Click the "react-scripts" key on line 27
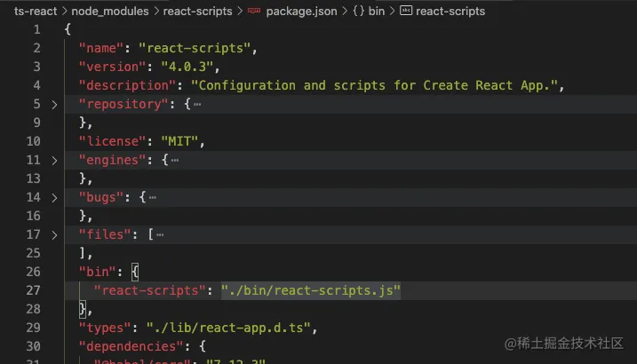 coord(149,290)
